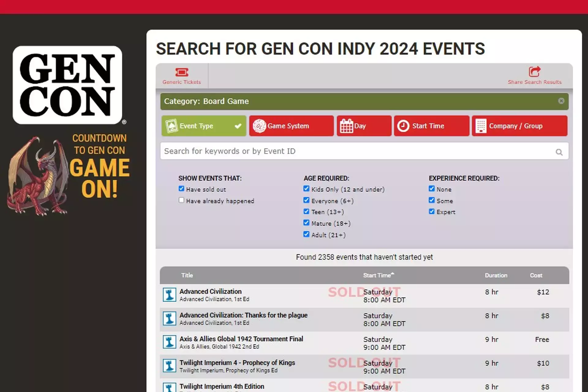Open the Event Type filter dropdown
588x392 pixels.
(204, 126)
